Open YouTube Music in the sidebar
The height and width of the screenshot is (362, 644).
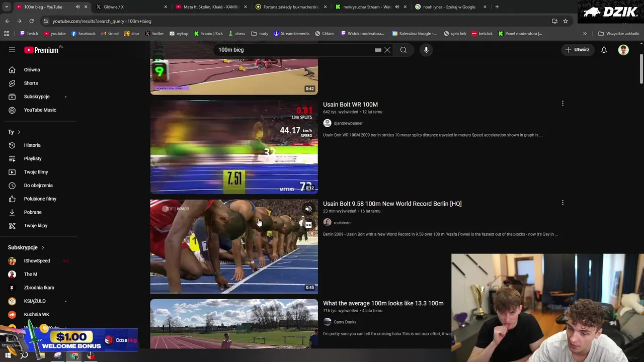40,110
